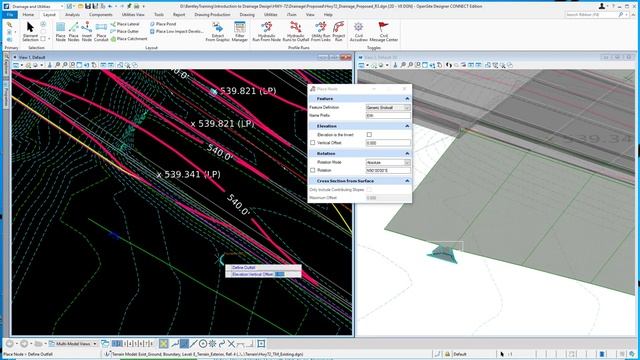Screen dimensions: 640x360
Task: Click the save icon in quick access toolbar
Action: coord(88,6)
